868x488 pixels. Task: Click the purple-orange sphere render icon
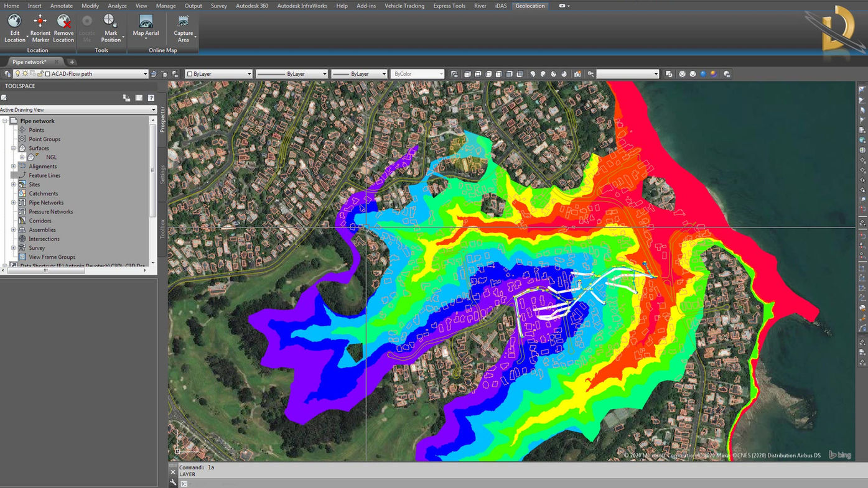point(714,74)
